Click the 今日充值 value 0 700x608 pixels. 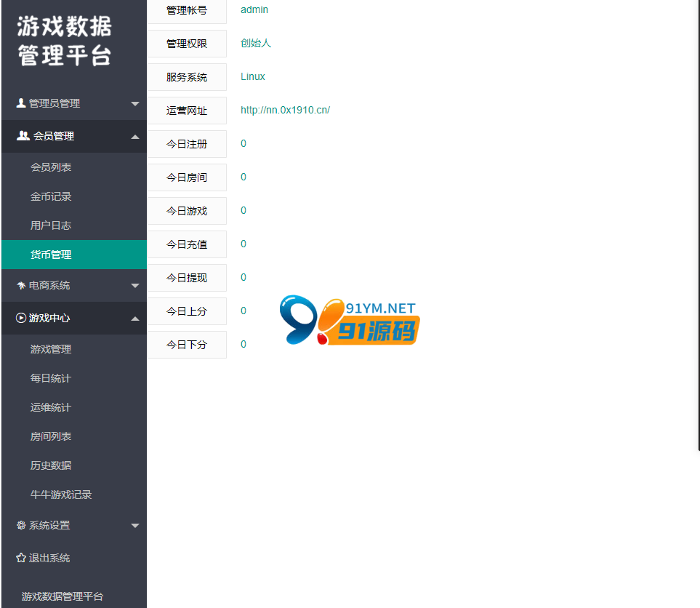pos(244,244)
